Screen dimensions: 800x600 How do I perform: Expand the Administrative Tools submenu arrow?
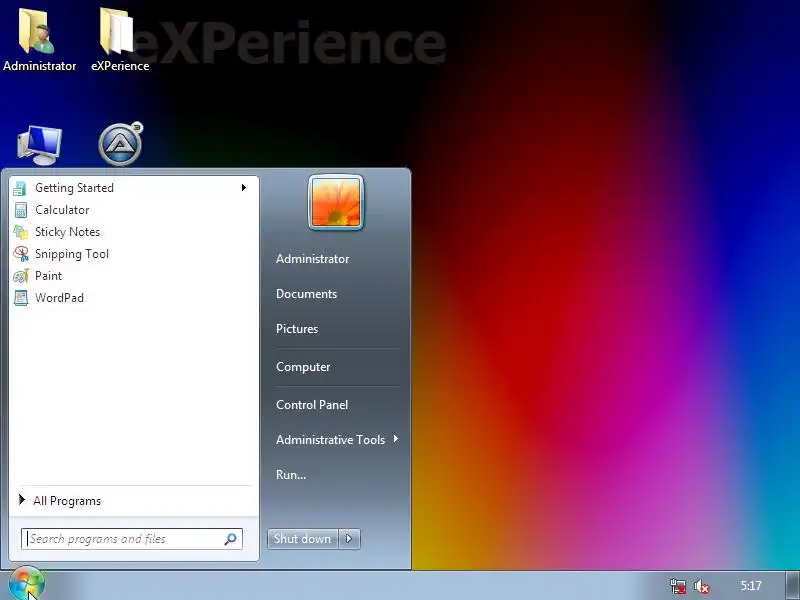[x=395, y=439]
